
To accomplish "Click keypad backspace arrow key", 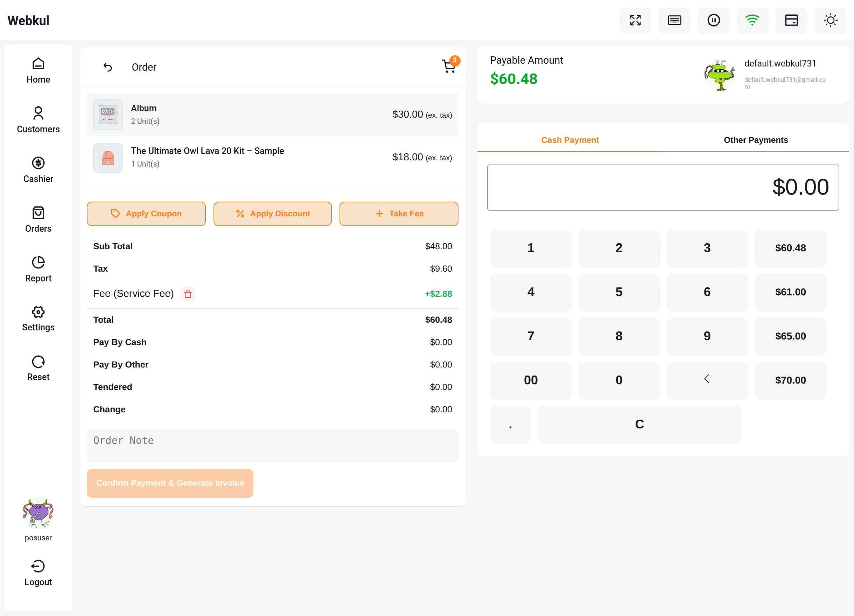I will click(x=707, y=380).
